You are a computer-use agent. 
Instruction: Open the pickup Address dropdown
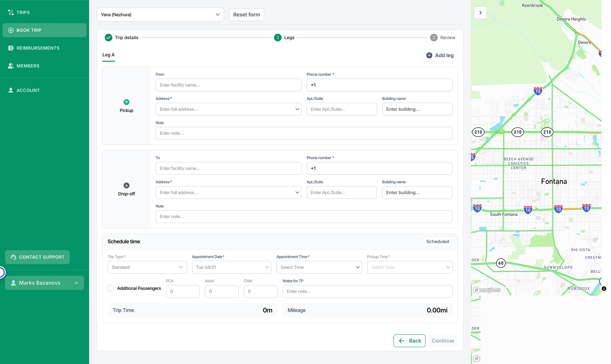tap(228, 109)
